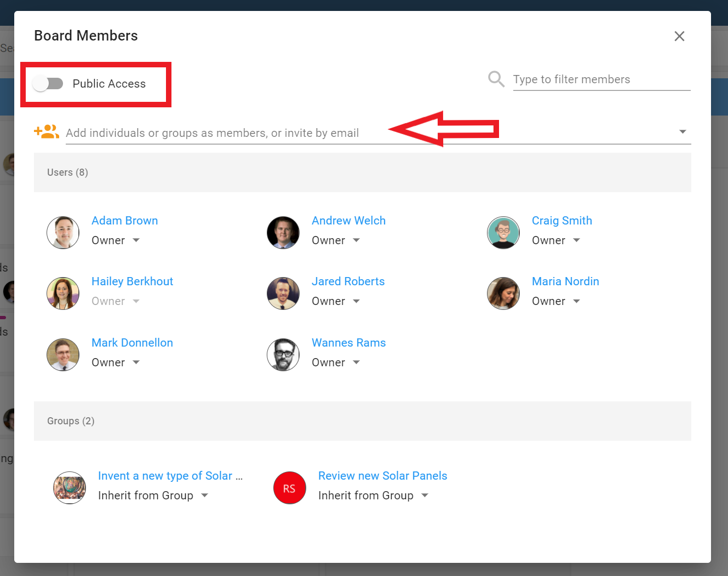Click the red RS group avatar

coord(289,488)
